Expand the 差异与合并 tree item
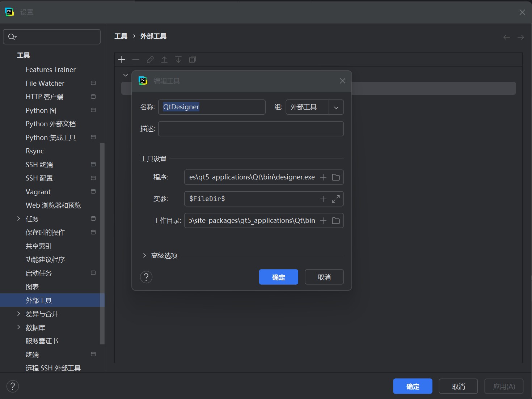The height and width of the screenshot is (399, 532). tap(19, 314)
